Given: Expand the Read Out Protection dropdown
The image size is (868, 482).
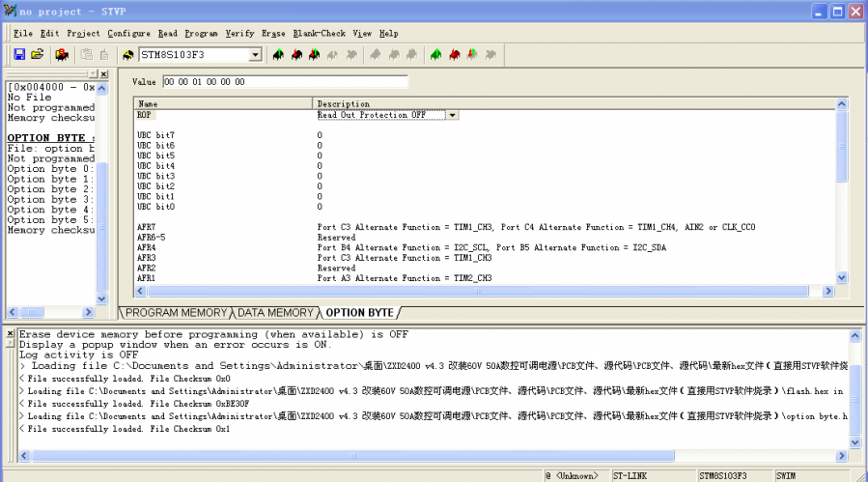Looking at the screenshot, I should tap(452, 115).
